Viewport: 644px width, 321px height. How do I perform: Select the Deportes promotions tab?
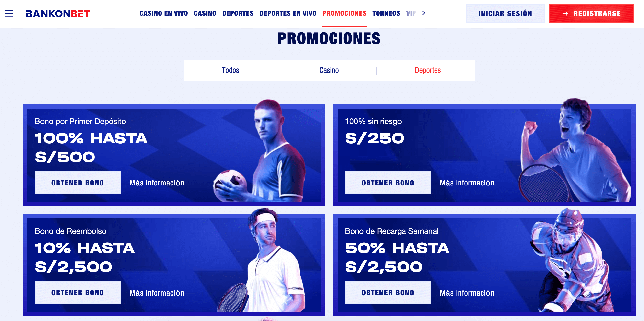pyautogui.click(x=427, y=70)
